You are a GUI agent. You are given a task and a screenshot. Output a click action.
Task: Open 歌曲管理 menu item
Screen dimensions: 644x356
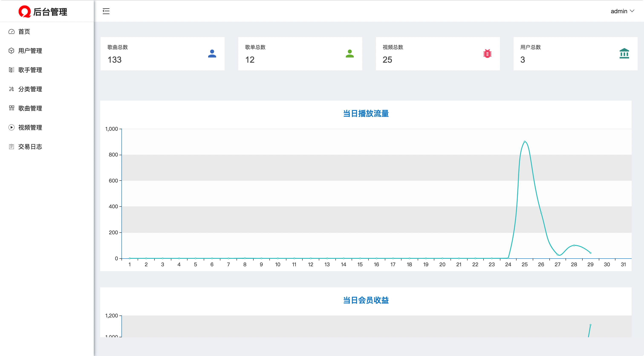(47, 108)
